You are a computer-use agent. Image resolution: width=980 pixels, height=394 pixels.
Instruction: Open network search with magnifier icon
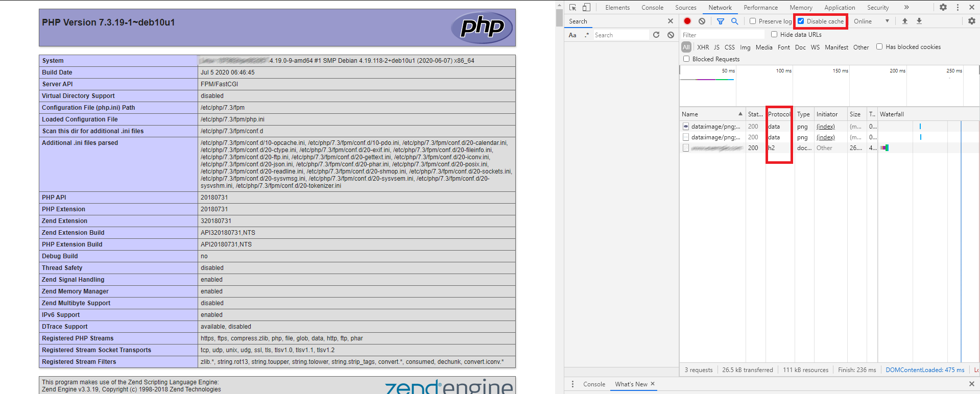tap(734, 21)
